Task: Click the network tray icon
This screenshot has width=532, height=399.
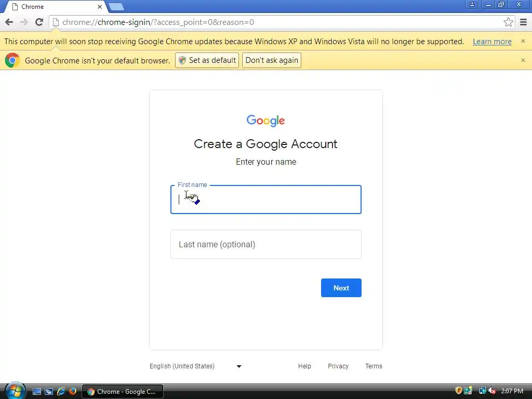Action: [482, 391]
